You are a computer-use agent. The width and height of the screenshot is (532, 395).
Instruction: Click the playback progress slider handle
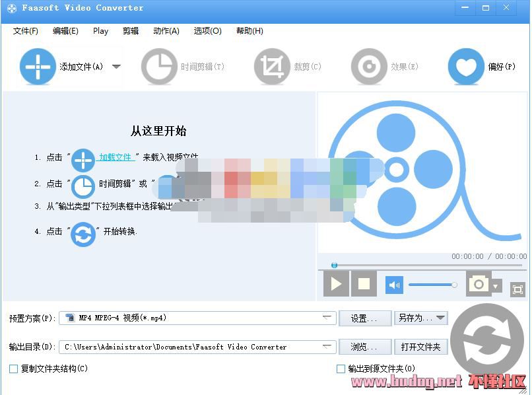pos(334,265)
